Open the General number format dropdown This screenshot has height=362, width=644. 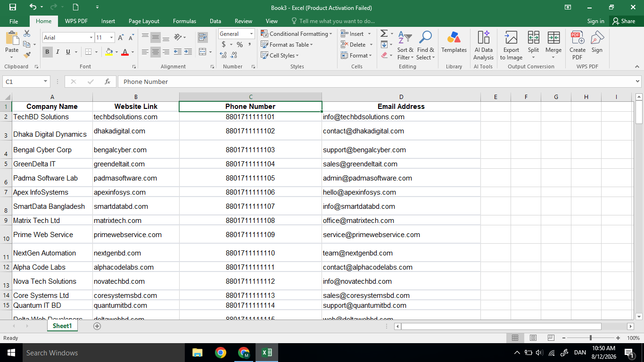pyautogui.click(x=251, y=34)
